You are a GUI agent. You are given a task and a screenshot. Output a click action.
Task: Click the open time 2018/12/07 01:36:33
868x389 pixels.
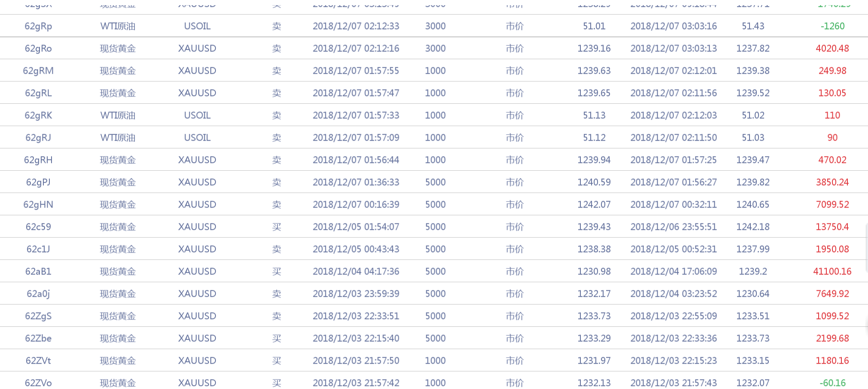356,182
